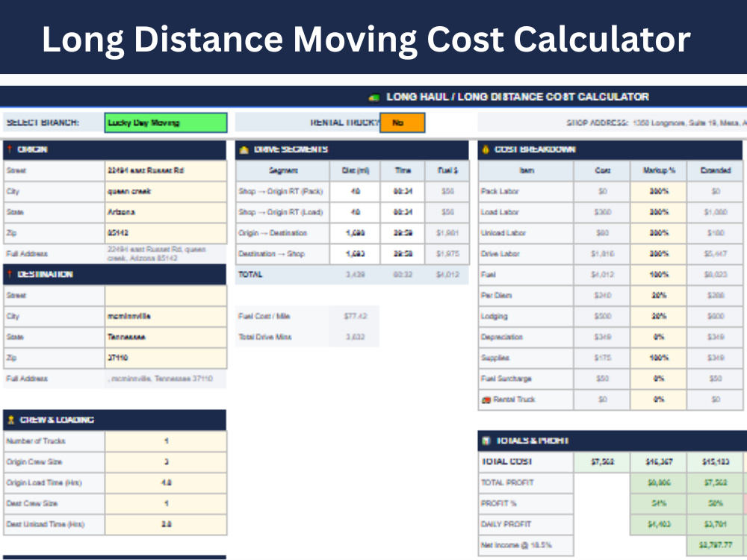
Task: Click the Total Drive Mins value
Action: (x=356, y=337)
